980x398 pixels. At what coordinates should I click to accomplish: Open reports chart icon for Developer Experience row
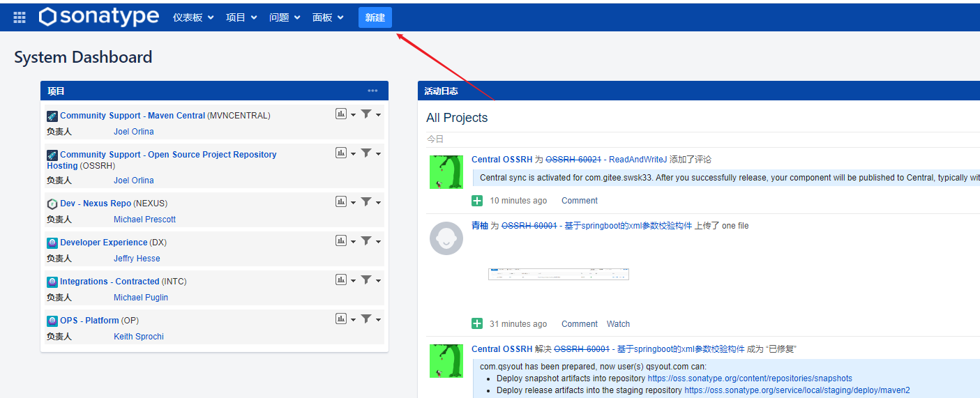point(341,240)
